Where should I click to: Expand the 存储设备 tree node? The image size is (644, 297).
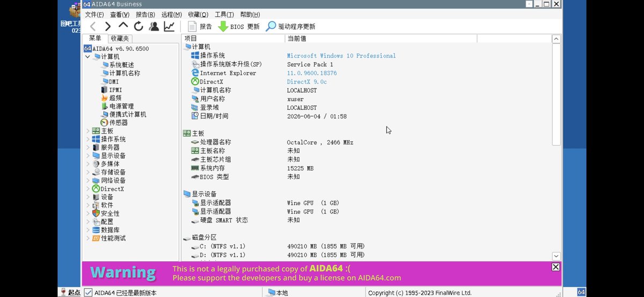click(88, 172)
